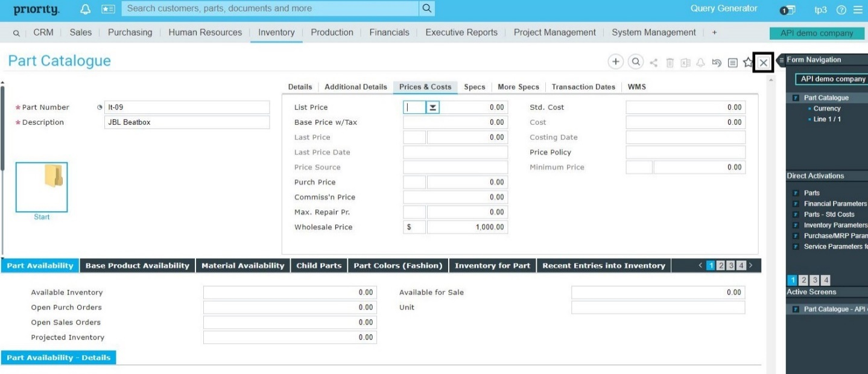Open the help question mark icon
Viewport: 868px width, 374px height.
[841, 10]
